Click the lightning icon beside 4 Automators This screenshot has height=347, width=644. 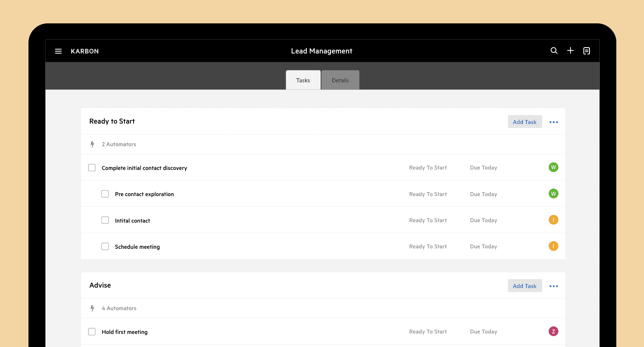(x=92, y=309)
